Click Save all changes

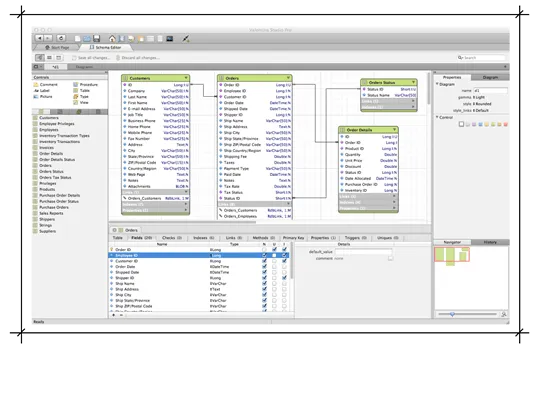pos(91,58)
